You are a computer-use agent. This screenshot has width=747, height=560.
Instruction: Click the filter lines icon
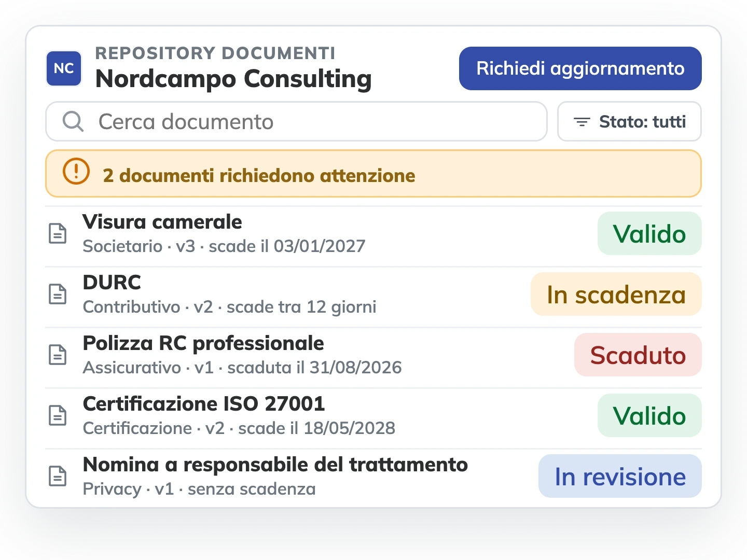[x=582, y=122]
